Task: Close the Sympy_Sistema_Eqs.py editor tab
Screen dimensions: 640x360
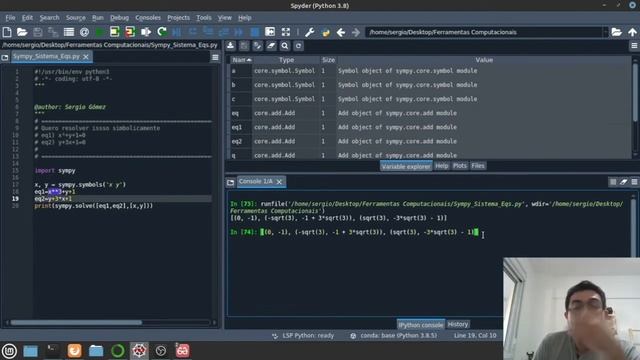Action: [86, 57]
